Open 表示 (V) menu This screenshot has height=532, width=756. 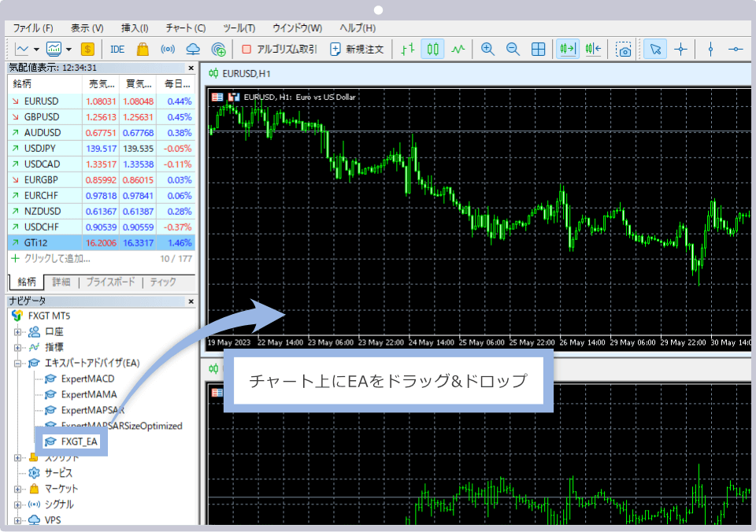(87, 28)
